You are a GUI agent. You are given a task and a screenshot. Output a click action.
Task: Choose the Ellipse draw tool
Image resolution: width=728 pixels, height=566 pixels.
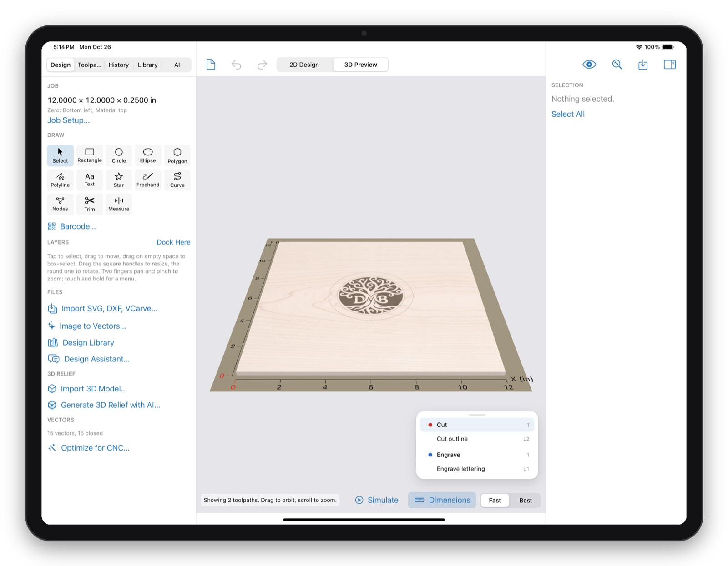[148, 155]
